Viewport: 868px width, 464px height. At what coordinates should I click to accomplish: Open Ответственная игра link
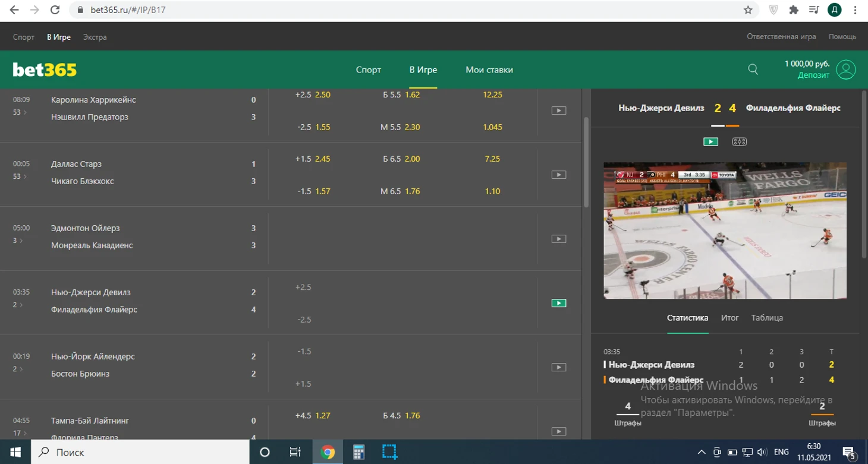tap(781, 37)
